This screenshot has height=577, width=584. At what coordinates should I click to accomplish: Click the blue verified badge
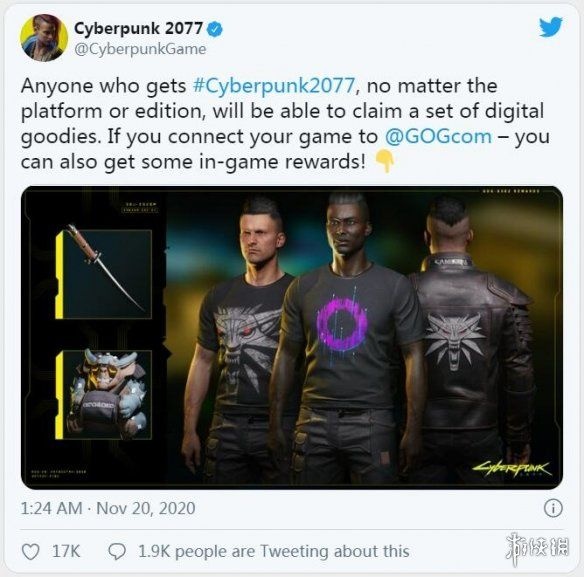point(215,30)
